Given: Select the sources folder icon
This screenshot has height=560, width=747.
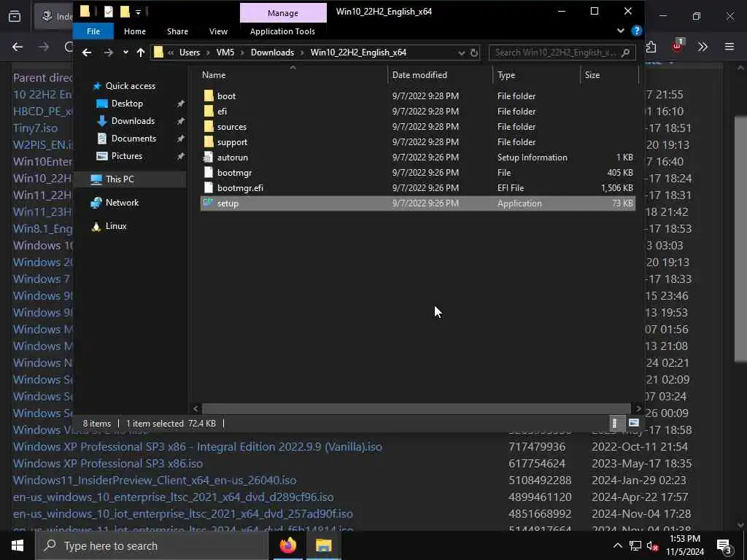Looking at the screenshot, I should click(209, 127).
